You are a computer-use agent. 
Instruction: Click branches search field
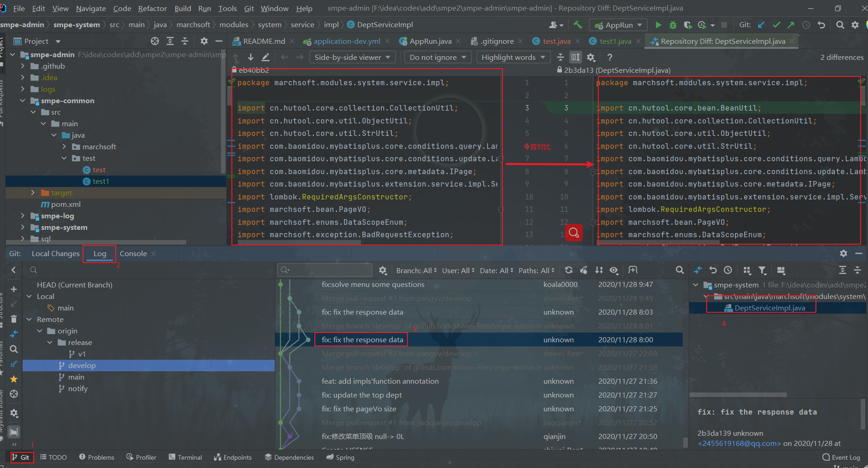point(148,270)
